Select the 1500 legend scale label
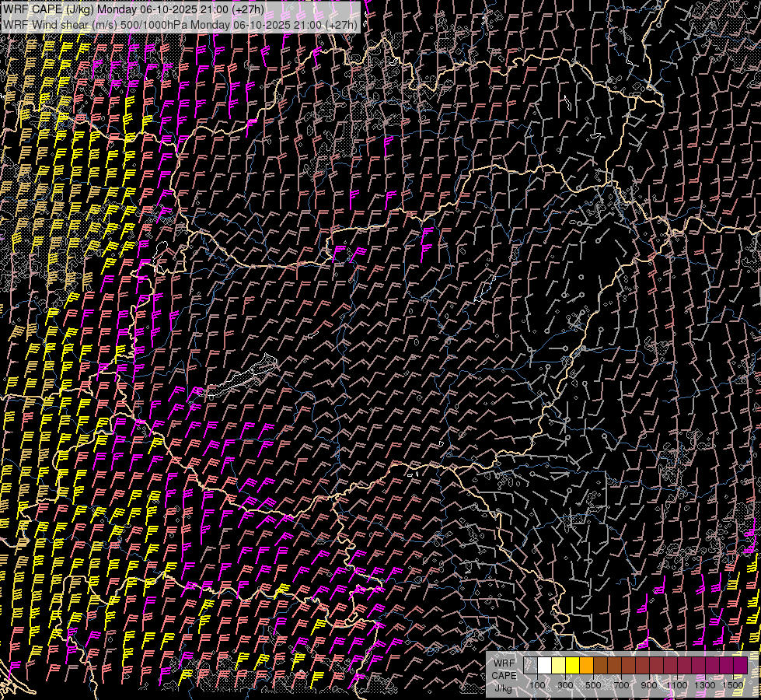Viewport: 761px width, 700px height. tap(733, 684)
